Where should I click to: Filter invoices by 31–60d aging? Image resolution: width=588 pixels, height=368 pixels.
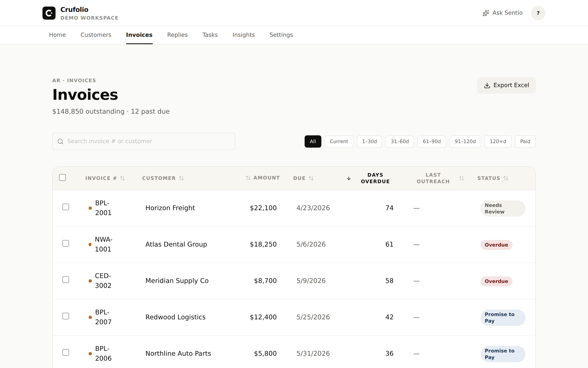point(400,141)
